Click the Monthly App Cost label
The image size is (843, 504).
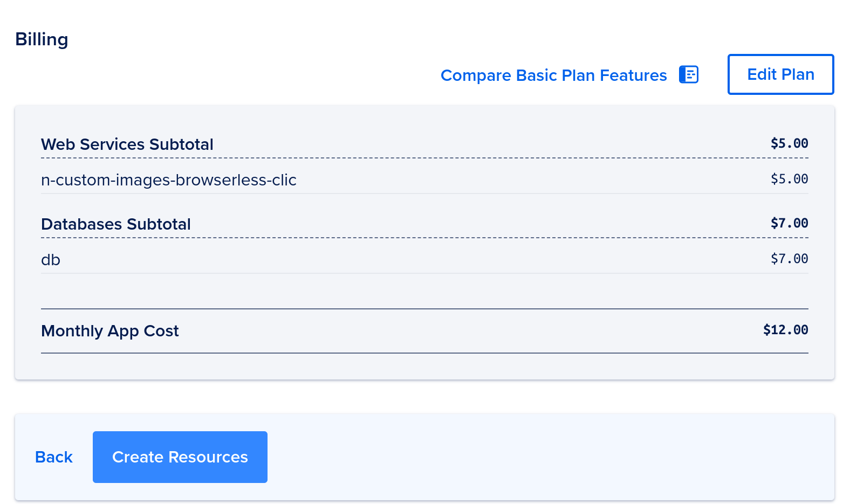(x=110, y=331)
